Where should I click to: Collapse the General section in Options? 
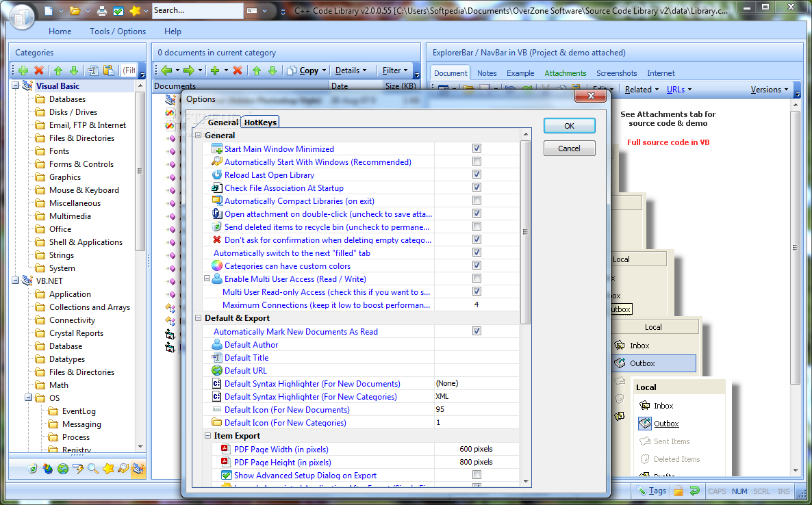tap(198, 135)
